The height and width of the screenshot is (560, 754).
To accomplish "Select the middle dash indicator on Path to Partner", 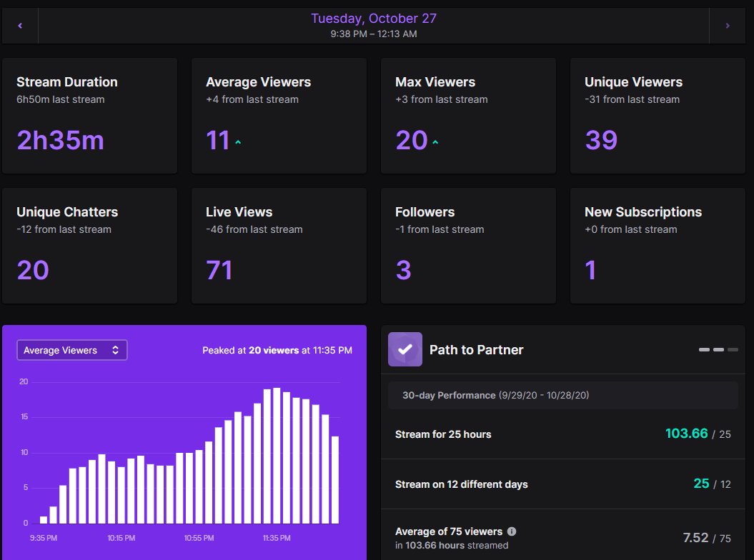I will tap(718, 350).
